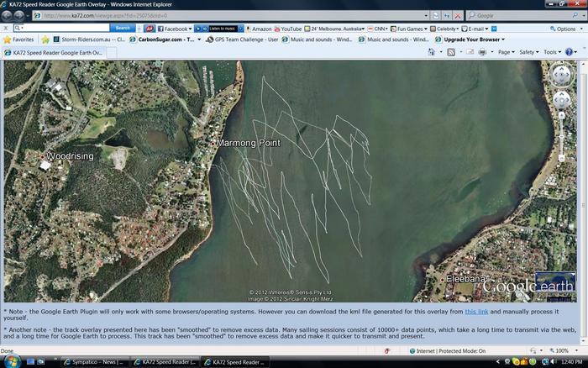Open the Page dropdown menu
This screenshot has width=588, height=368.
506,52
